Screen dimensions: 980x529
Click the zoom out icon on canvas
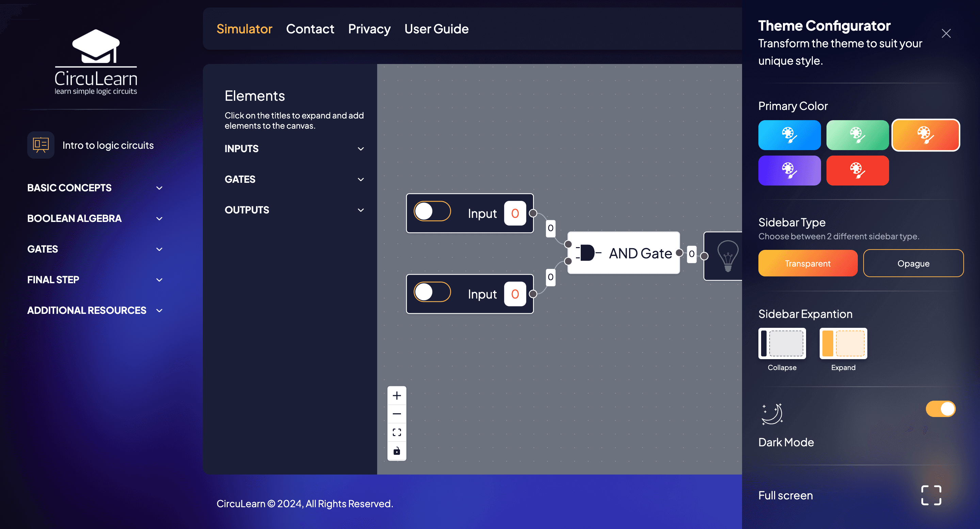click(x=397, y=414)
